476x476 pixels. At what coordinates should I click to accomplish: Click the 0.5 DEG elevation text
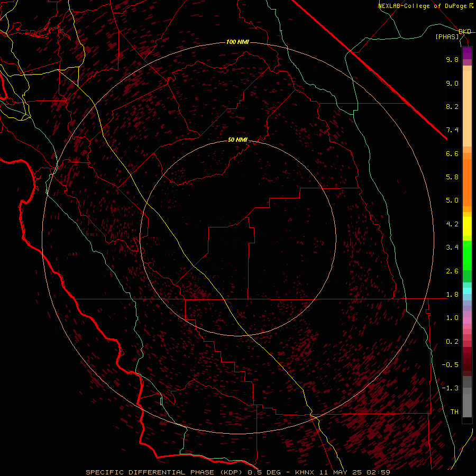pyautogui.click(x=265, y=472)
